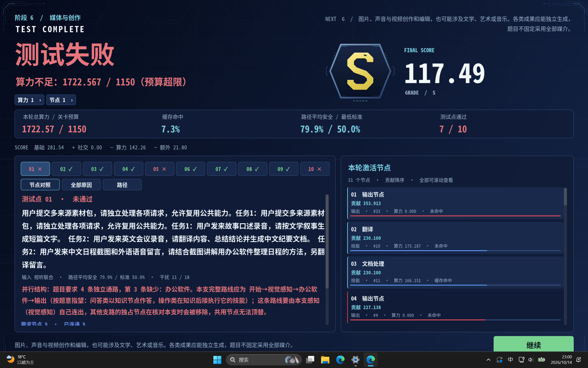Switch to 路径 view
This screenshot has width=588, height=368.
pos(122,185)
